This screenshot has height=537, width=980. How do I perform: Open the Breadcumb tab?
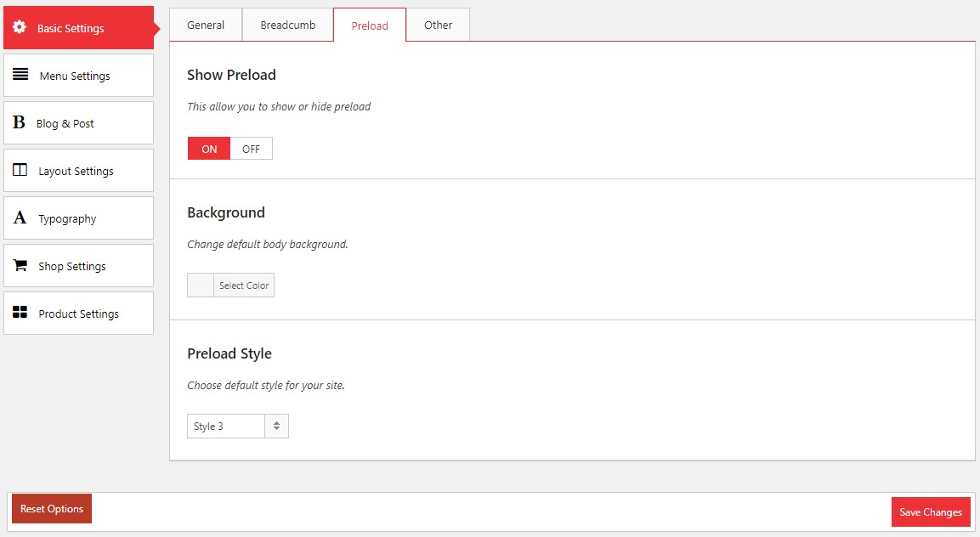[287, 25]
